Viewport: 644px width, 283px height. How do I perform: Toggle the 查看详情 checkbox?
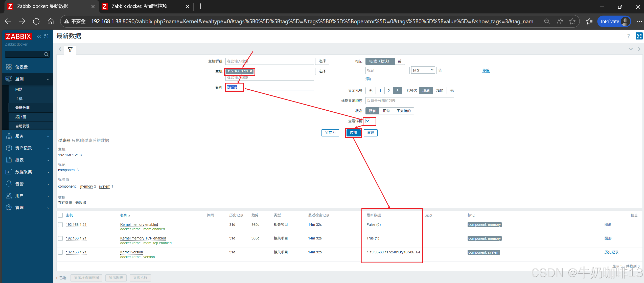tap(368, 121)
